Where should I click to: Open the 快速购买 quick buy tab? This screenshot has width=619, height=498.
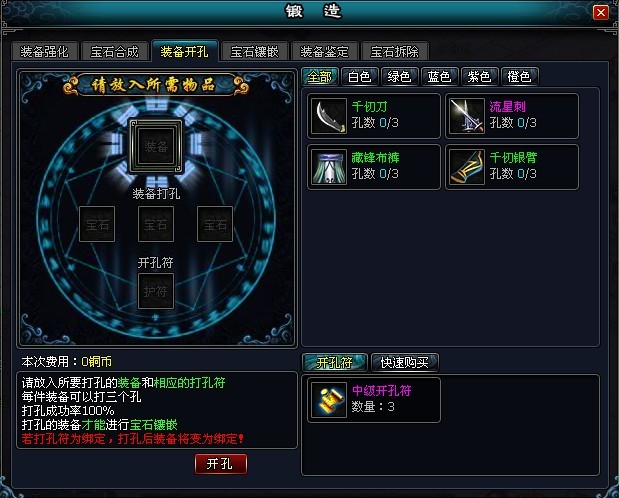[x=405, y=363]
